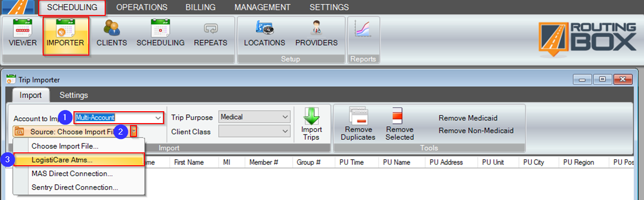Click the Remove Duplicates icon
This screenshot has width=644, height=200.
(358, 125)
